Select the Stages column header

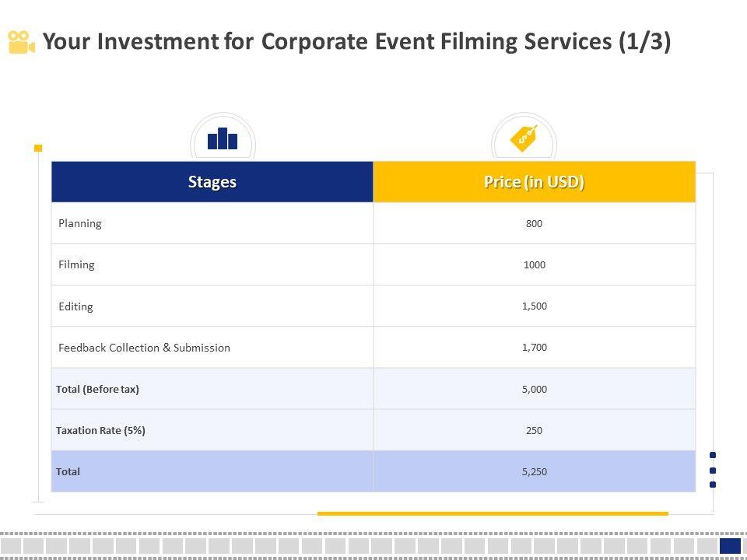[x=212, y=182]
